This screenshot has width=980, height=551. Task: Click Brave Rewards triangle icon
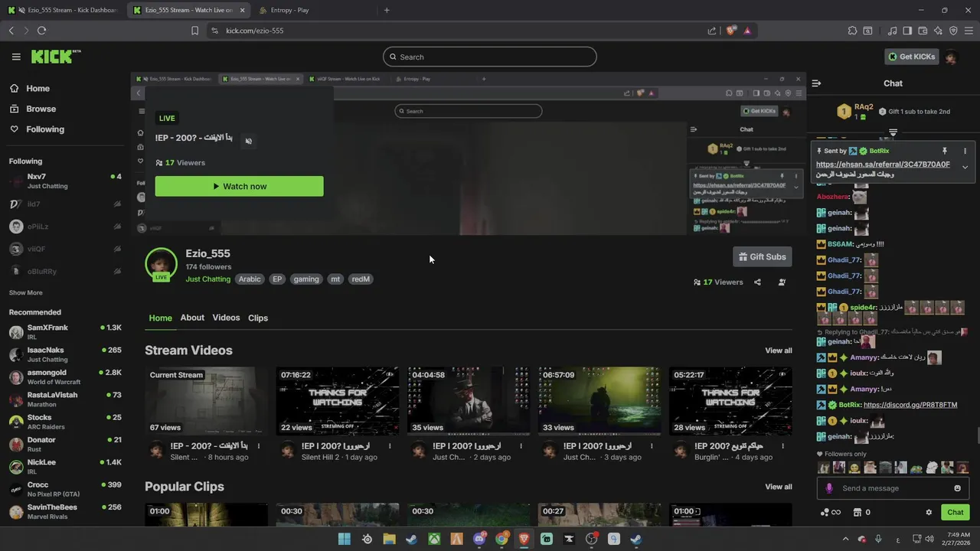(747, 31)
